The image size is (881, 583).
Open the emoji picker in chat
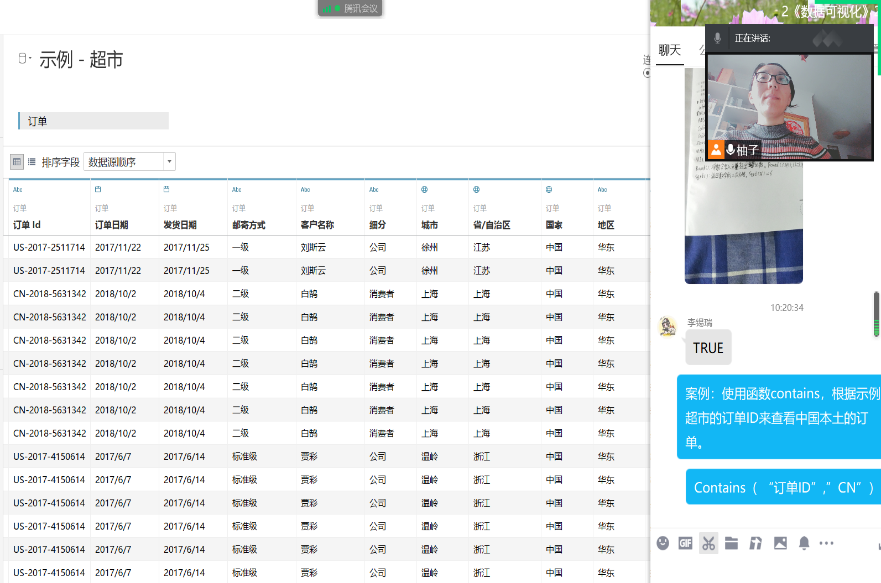pos(662,543)
